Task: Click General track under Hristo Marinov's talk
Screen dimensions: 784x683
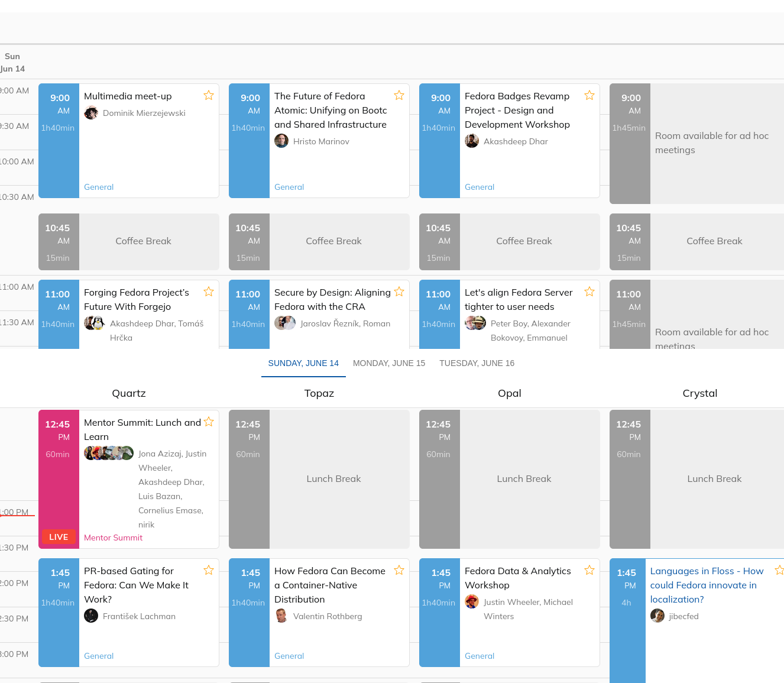Action: click(289, 187)
